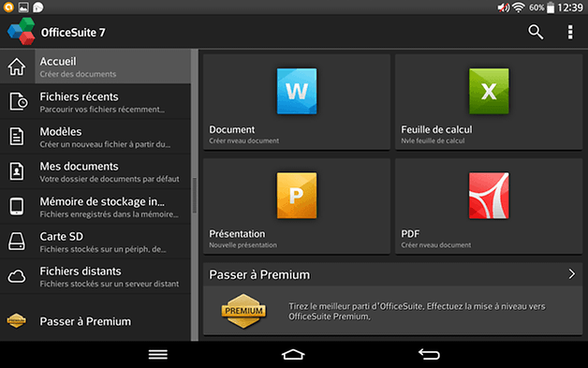Open Modèles in the sidebar
This screenshot has width=588, height=368.
coord(96,137)
